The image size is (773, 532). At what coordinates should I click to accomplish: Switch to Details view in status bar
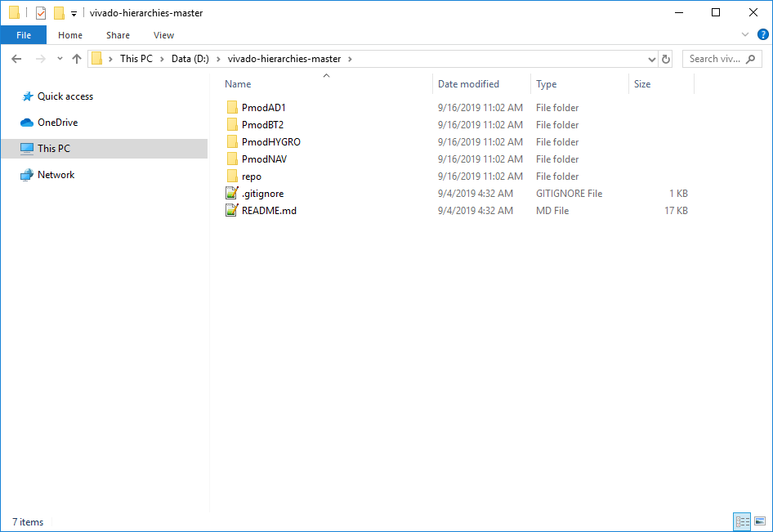(742, 521)
